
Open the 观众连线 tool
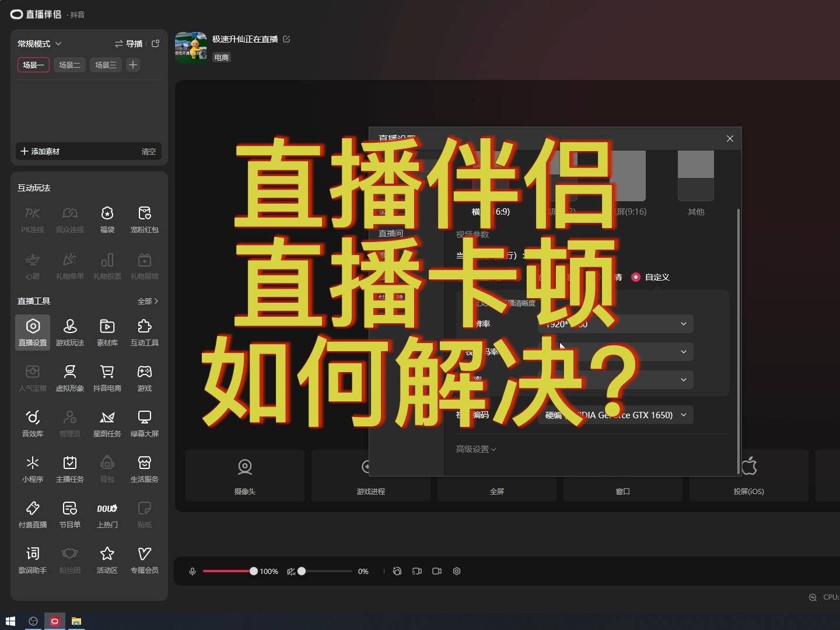click(70, 219)
